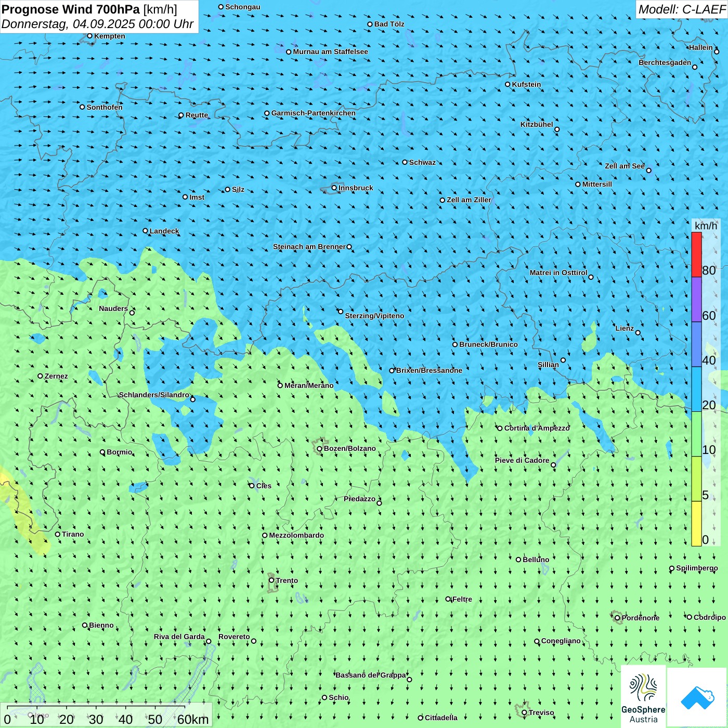
Task: Click the Innsbruck city marker
Action: point(334,188)
